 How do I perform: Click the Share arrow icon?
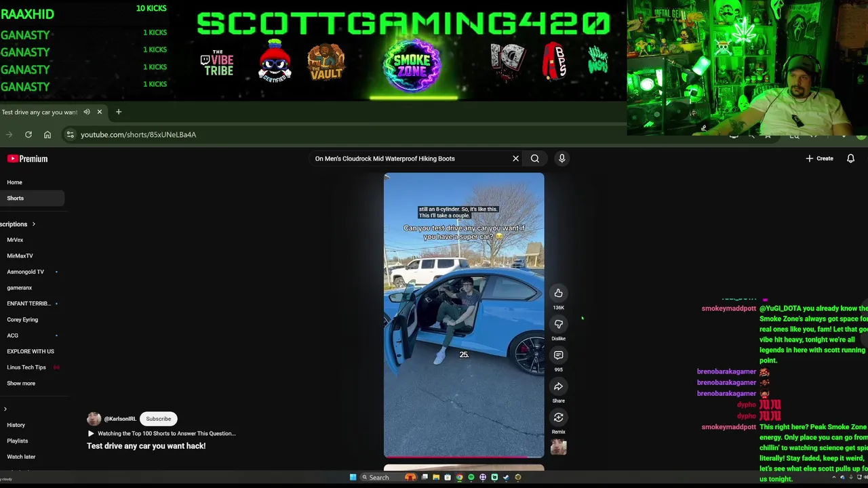point(558,386)
